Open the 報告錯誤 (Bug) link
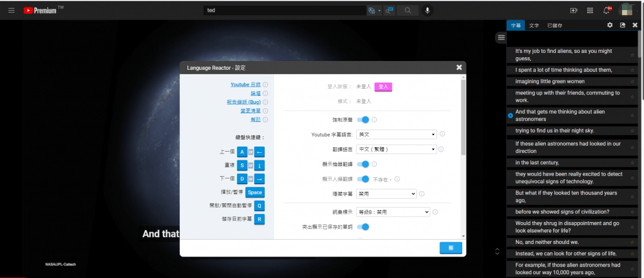Viewport: 644px width, 278px height. coord(243,103)
